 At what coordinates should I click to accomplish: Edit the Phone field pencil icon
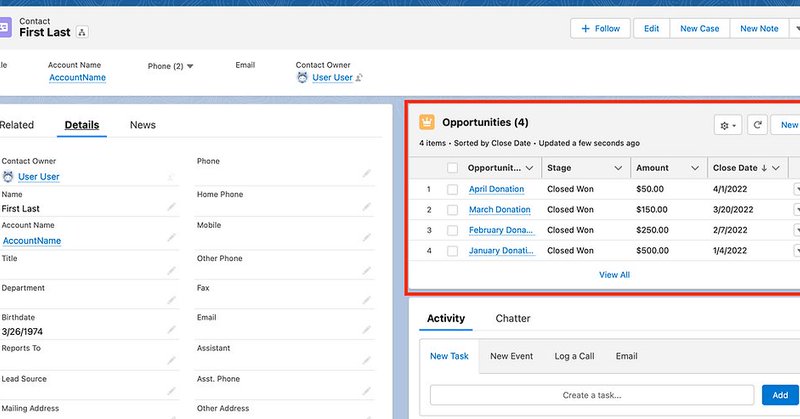point(366,174)
